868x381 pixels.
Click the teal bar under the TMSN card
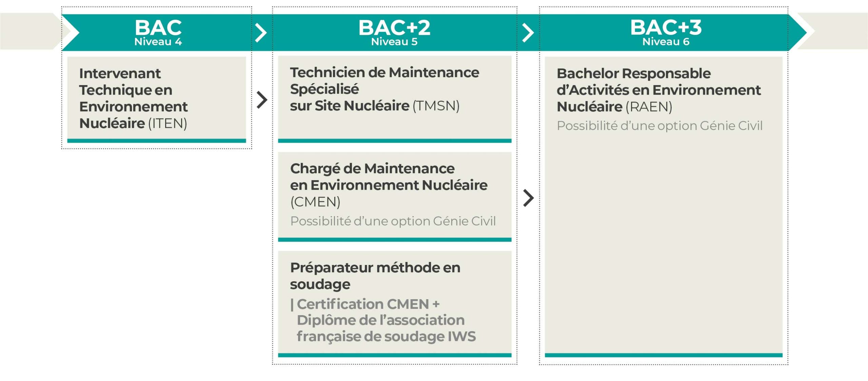395,141
